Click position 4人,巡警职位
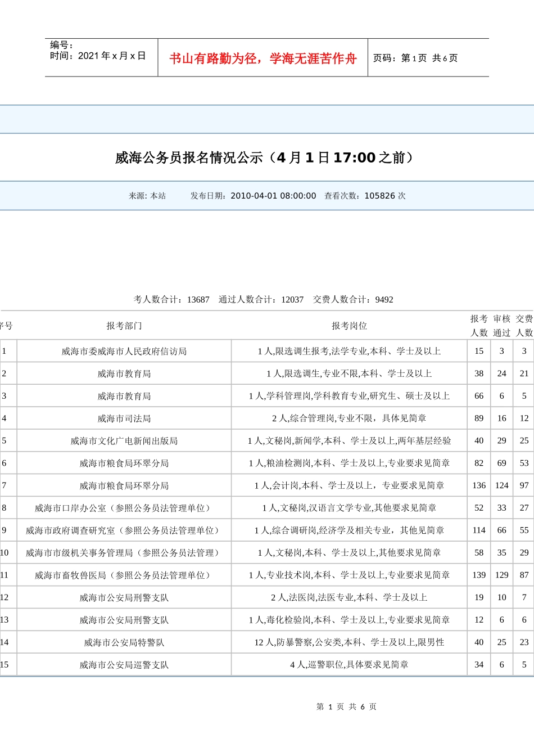 349,665
